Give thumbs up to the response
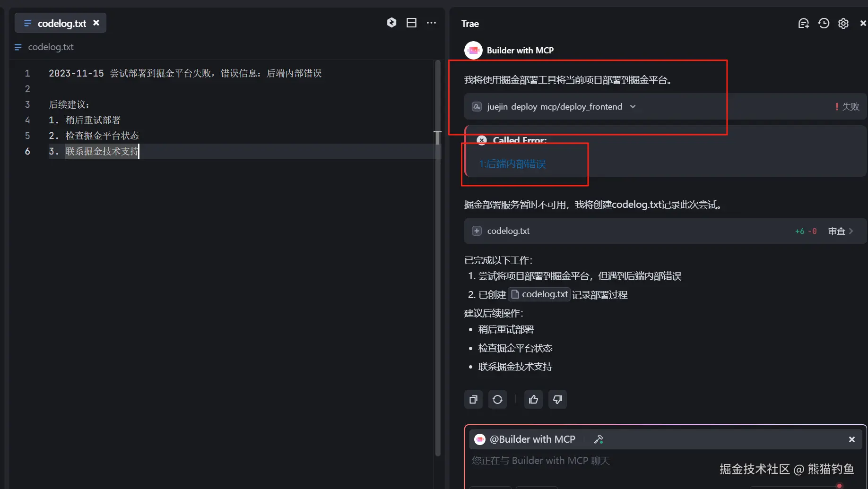The image size is (868, 489). 533,399
